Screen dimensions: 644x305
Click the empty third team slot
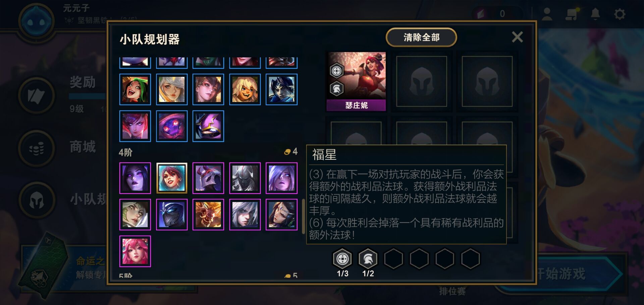point(487,82)
